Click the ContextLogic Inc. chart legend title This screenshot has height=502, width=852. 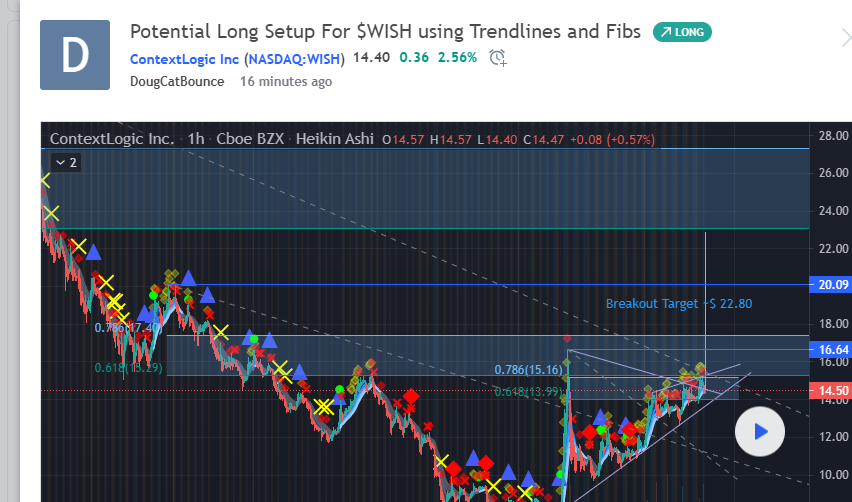tap(112, 139)
